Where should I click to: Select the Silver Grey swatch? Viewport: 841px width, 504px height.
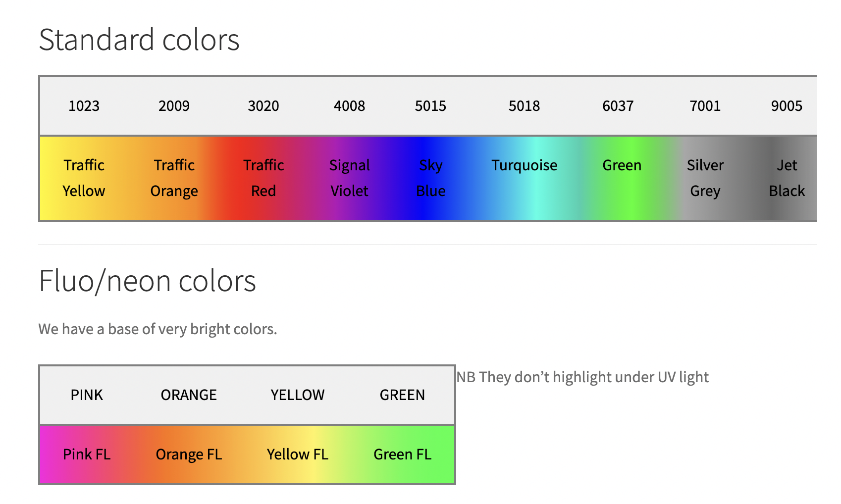tap(705, 178)
